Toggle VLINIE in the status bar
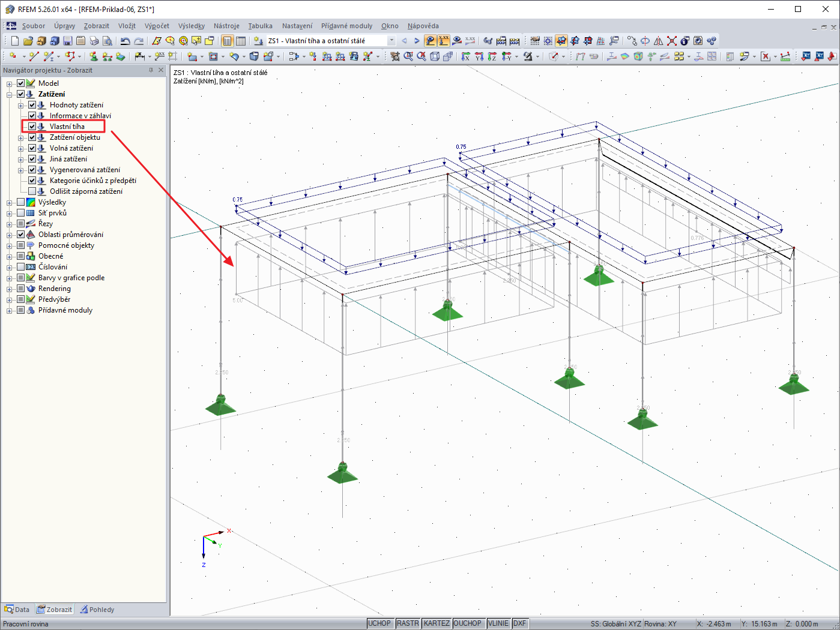The image size is (840, 630). point(498,623)
